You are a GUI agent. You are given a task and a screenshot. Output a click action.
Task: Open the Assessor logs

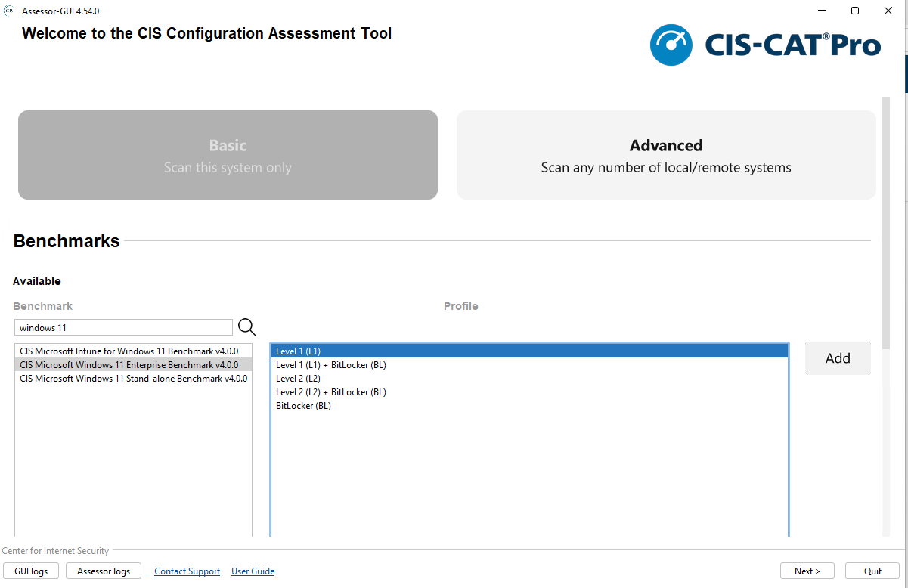(103, 571)
